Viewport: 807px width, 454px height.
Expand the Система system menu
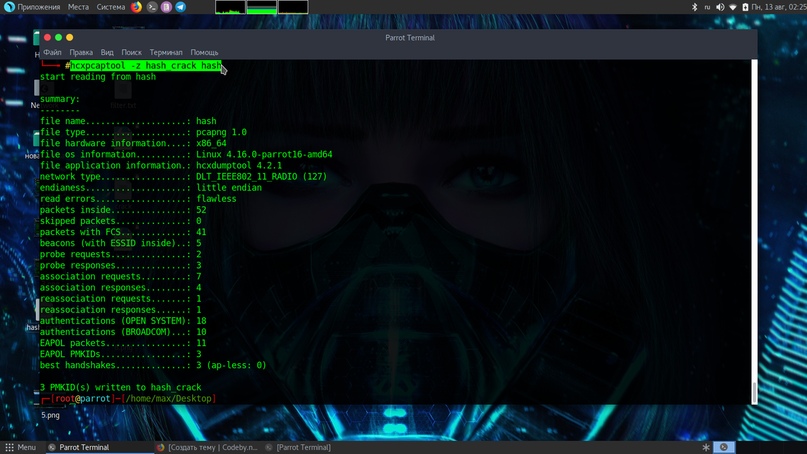(x=111, y=7)
